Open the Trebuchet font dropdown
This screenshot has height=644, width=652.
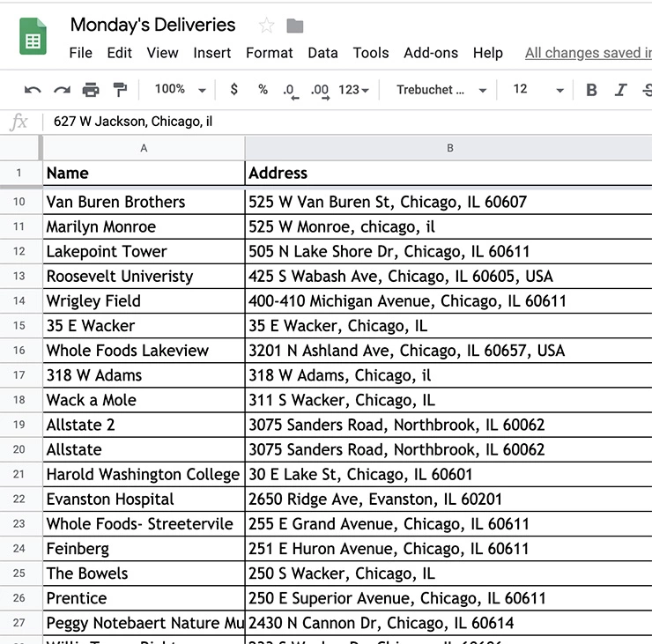(441, 90)
